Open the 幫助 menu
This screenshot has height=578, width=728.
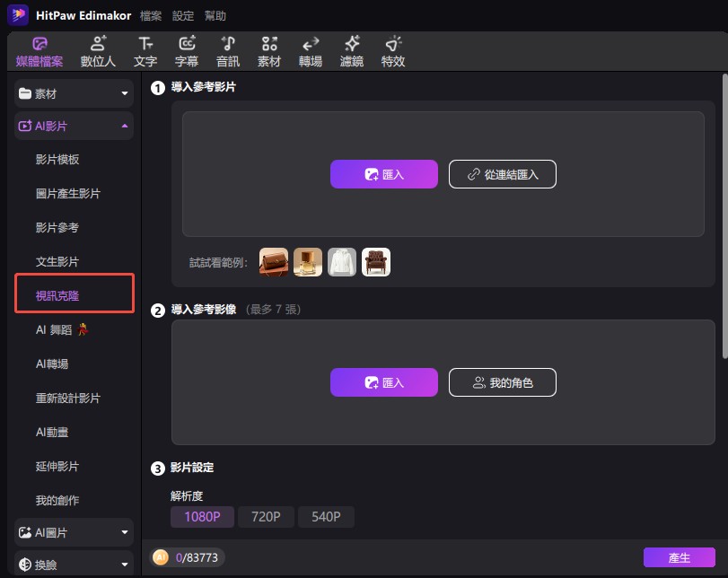(215, 16)
